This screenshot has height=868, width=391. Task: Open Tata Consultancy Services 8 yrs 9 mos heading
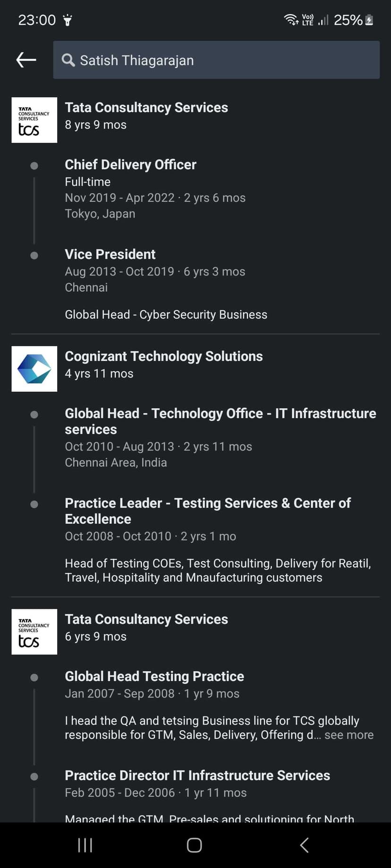(146, 108)
